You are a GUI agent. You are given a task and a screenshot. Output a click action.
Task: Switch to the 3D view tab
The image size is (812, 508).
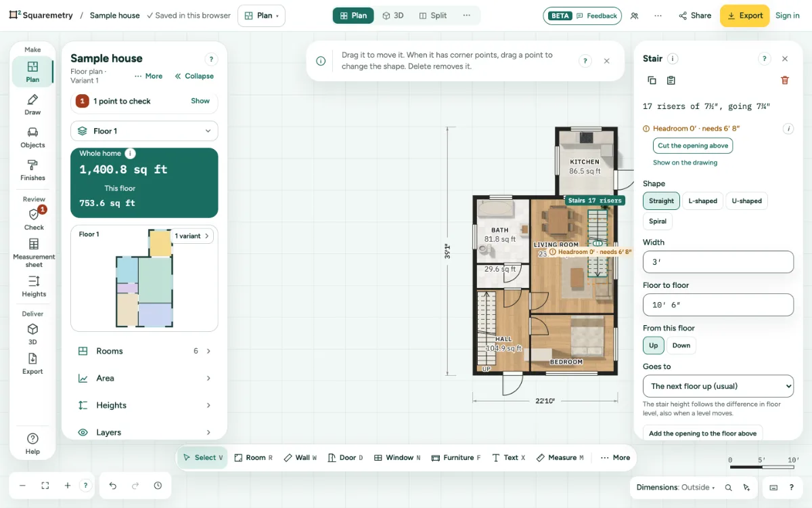click(x=393, y=16)
